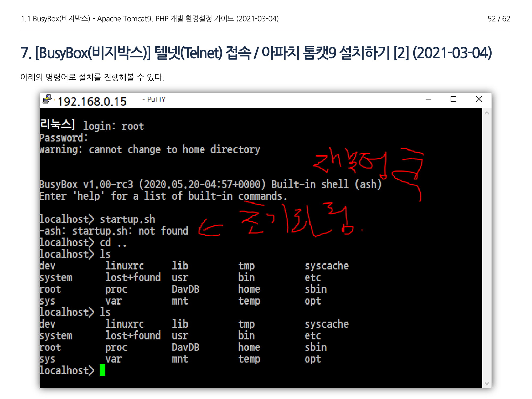Click the BusyBox v1.00-rc3 version line

(210, 184)
